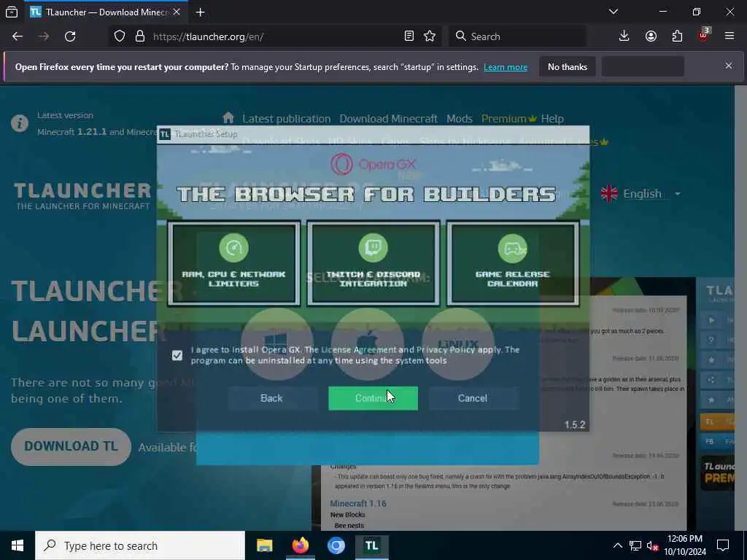This screenshot has height=560, width=747.
Task: Bookmark this page with the star
Action: tap(430, 36)
